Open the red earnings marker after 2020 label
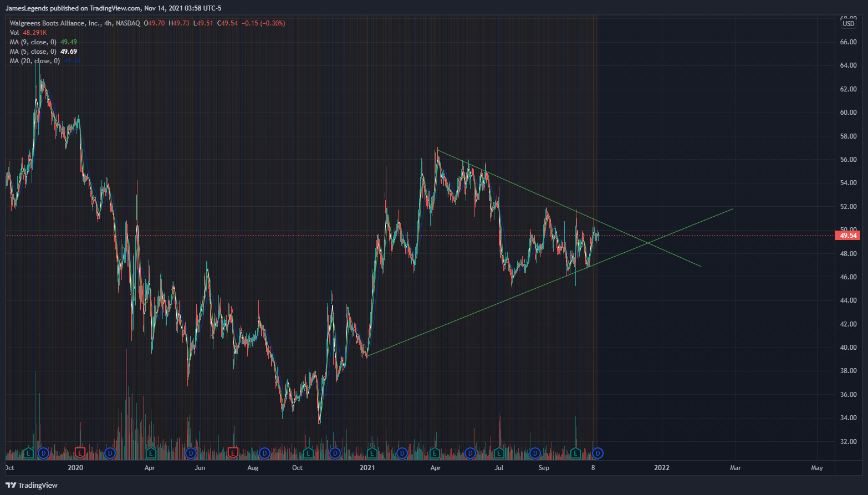 click(80, 453)
